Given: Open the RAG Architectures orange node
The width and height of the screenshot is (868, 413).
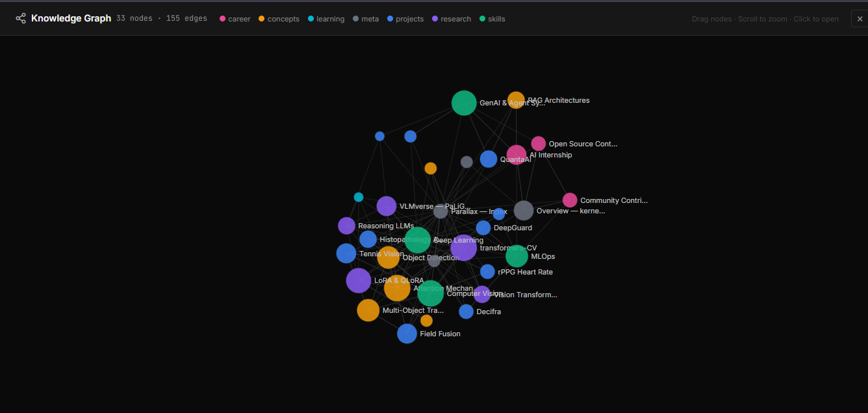Looking at the screenshot, I should point(516,100).
